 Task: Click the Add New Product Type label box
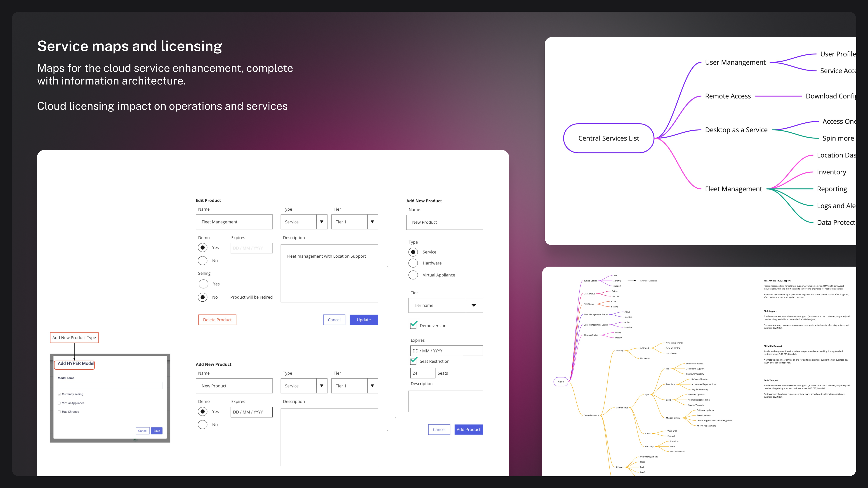click(74, 338)
